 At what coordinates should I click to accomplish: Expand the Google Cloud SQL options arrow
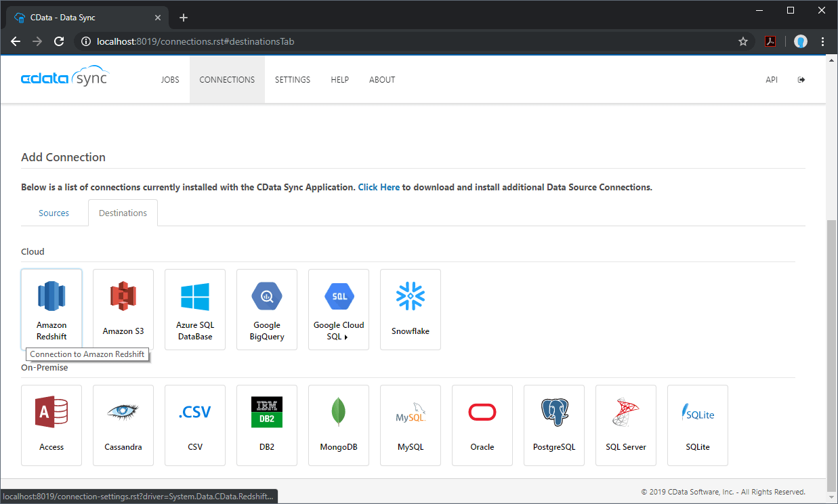pyautogui.click(x=346, y=337)
